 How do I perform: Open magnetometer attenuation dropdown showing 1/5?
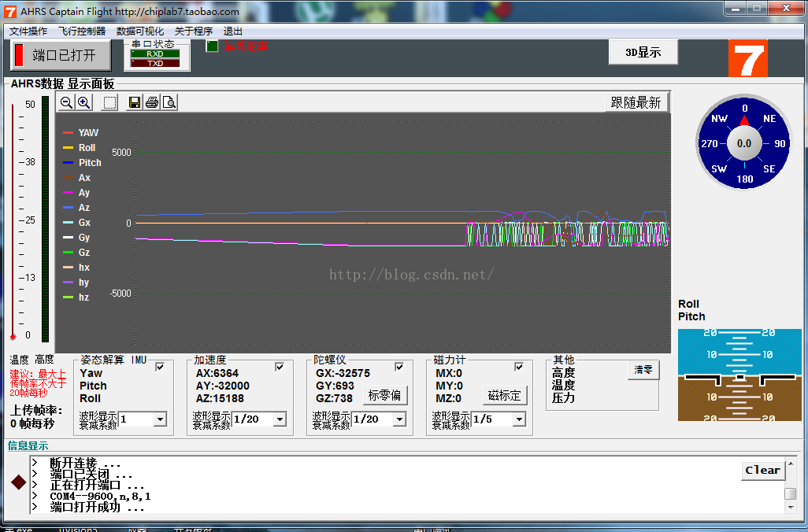tap(520, 419)
